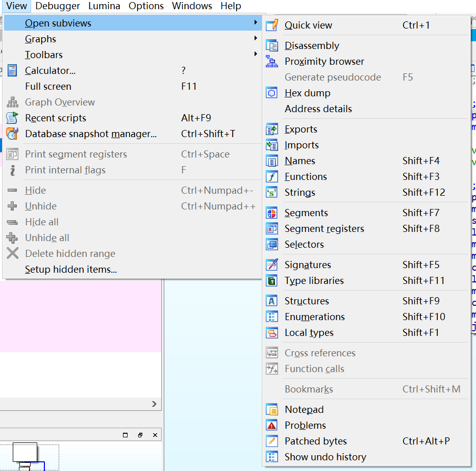Screen dimensions: 476x471
Task: Open the Lumina menu
Action: pyautogui.click(x=104, y=6)
